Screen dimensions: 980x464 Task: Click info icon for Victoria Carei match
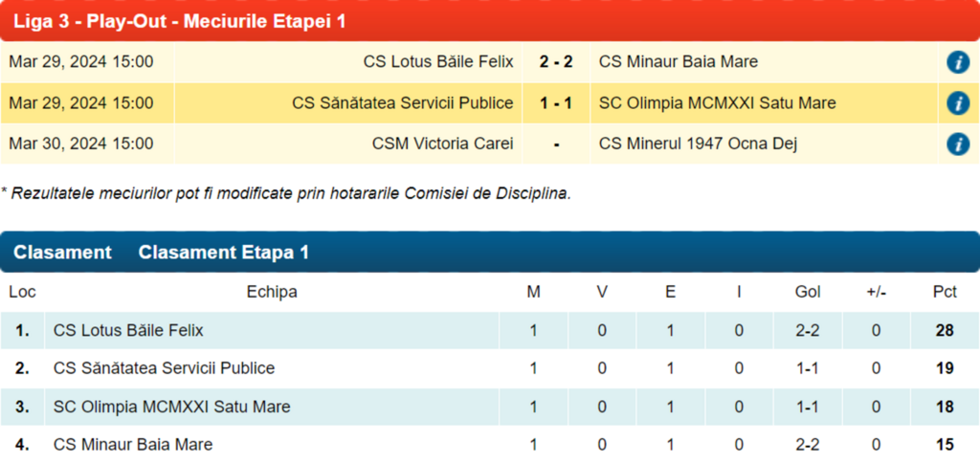click(x=957, y=144)
